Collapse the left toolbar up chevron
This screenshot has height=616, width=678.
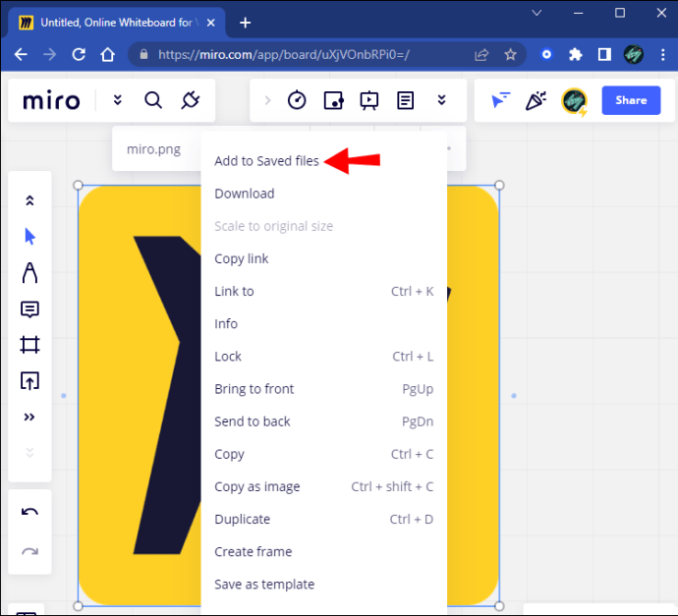[29, 200]
